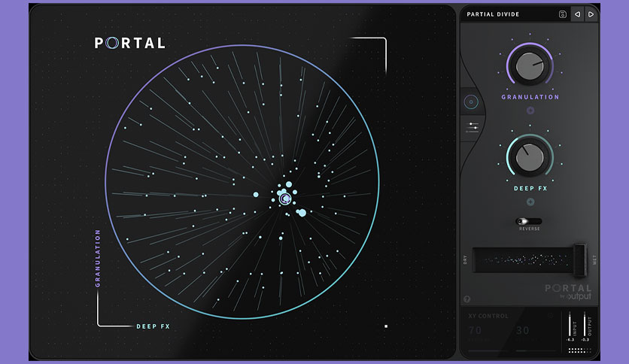Click the Granulation axis label on XY pad

(x=98, y=258)
